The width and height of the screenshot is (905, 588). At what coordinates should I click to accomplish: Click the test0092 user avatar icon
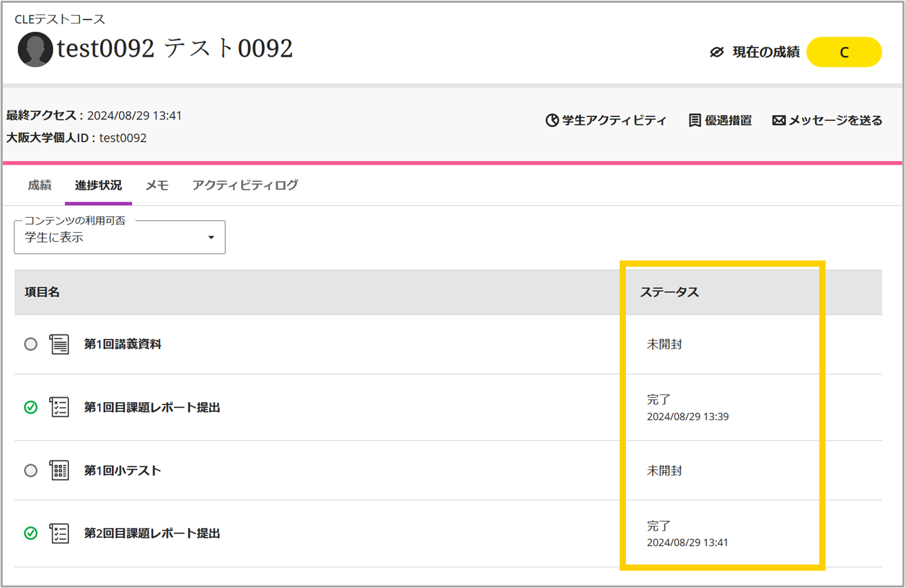35,49
